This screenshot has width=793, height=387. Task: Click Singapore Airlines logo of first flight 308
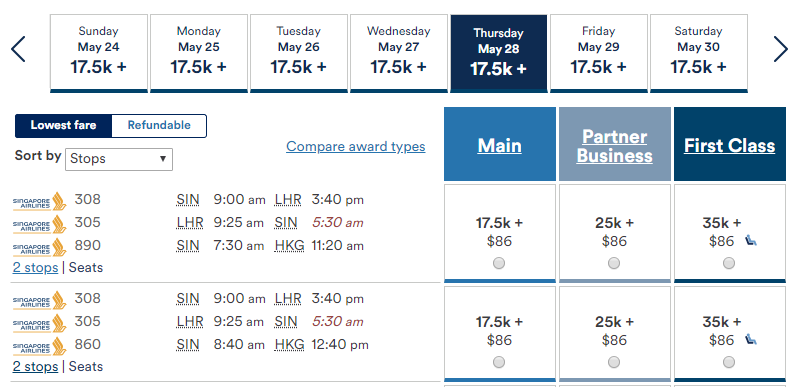point(39,201)
